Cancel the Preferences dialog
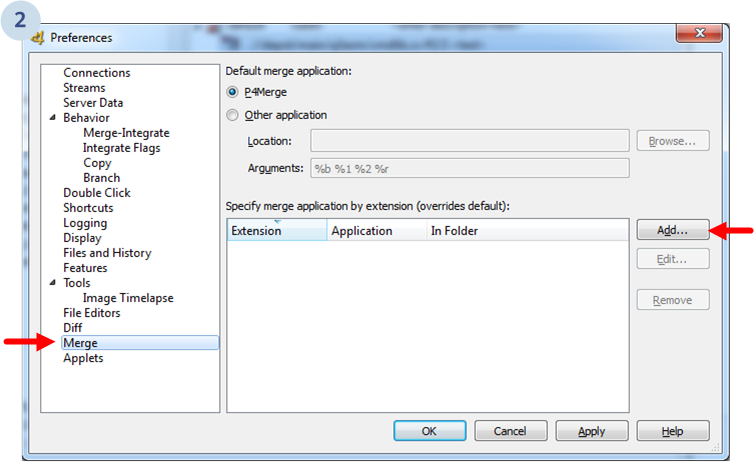The width and height of the screenshot is (754, 462). point(510,431)
